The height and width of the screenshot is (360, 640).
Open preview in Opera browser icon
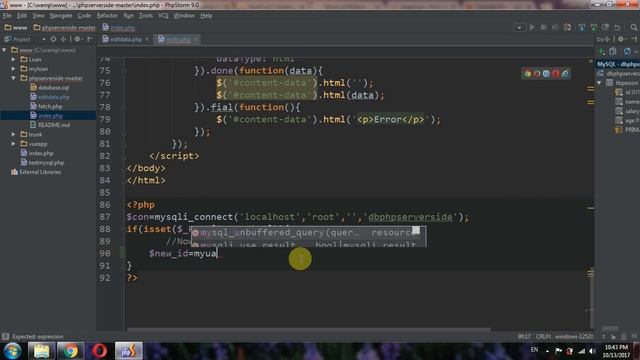pyautogui.click(x=556, y=74)
